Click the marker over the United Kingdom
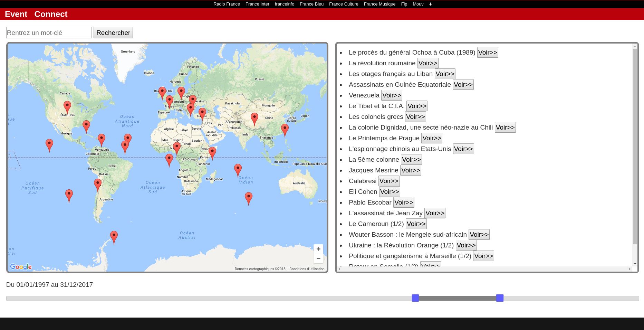The image size is (644, 330). pyautogui.click(x=162, y=93)
